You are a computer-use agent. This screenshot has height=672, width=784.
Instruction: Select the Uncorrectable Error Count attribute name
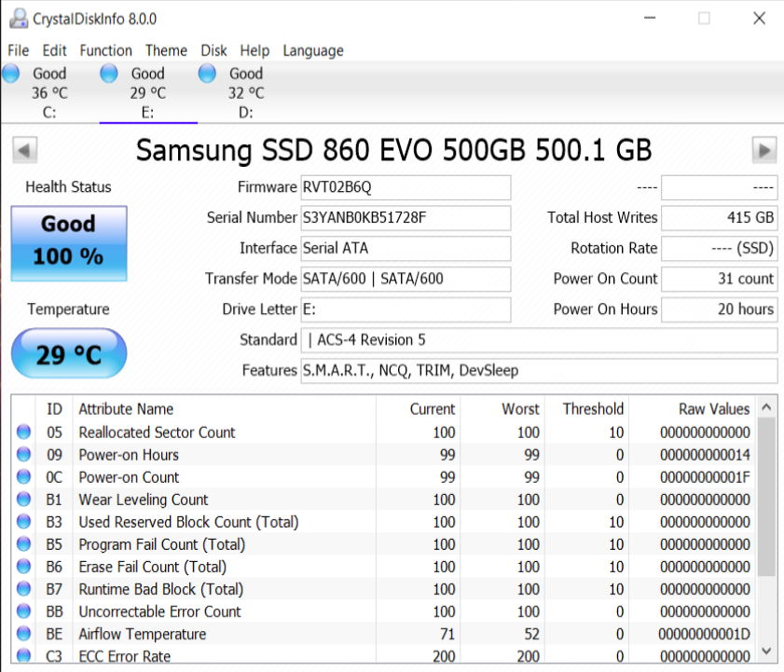point(160,611)
